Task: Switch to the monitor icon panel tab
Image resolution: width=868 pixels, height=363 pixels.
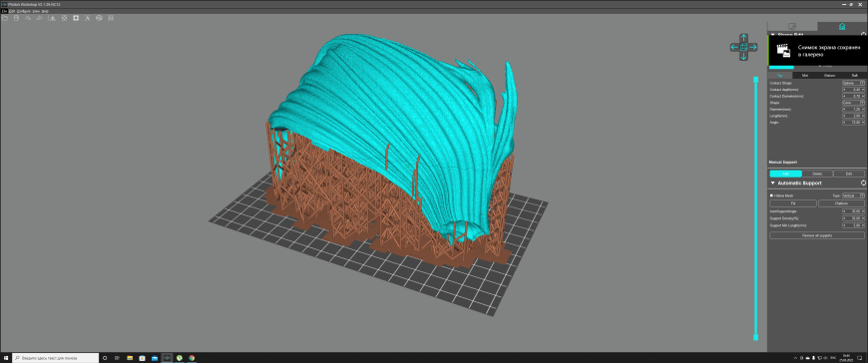Action: point(792,27)
